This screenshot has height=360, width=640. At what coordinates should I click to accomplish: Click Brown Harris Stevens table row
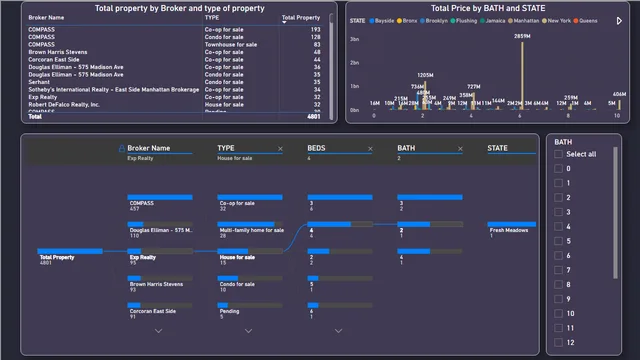click(174, 52)
